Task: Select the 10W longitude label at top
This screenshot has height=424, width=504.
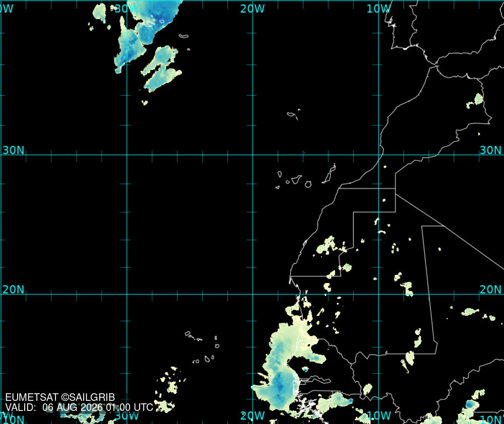Action: pos(379,9)
